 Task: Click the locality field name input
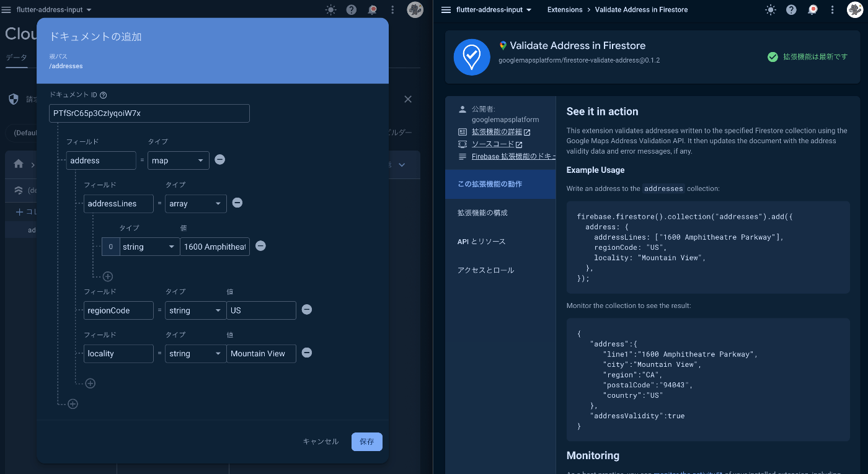coord(118,354)
